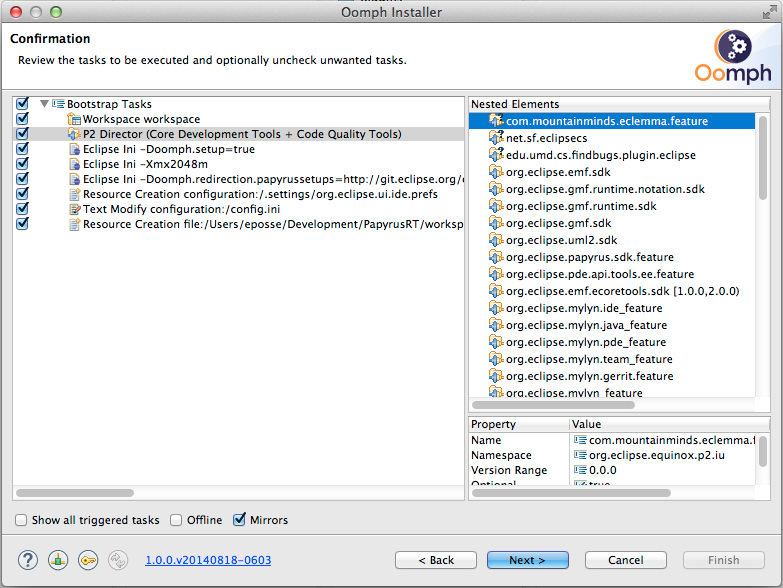This screenshot has width=783, height=588.
Task: Uncheck the P2 Director task checkbox
Action: pyautogui.click(x=22, y=133)
